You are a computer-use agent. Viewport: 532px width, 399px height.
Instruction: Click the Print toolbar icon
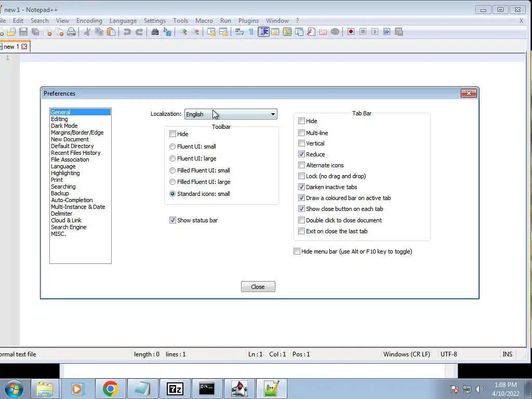[x=71, y=32]
